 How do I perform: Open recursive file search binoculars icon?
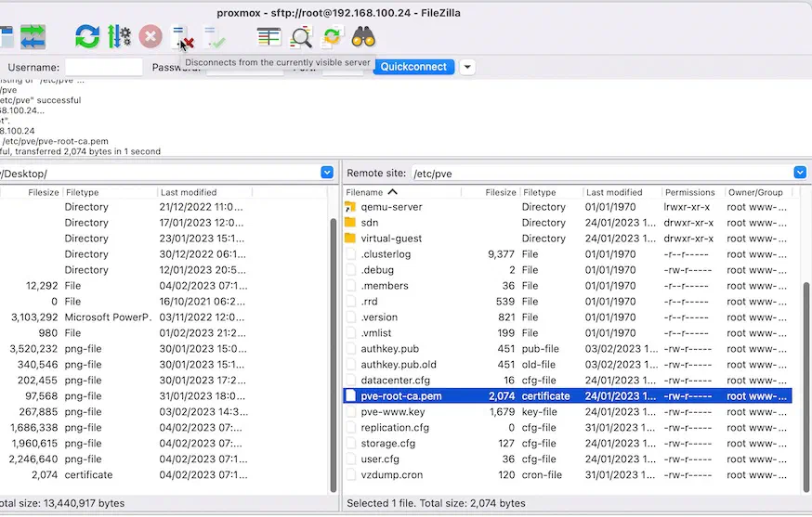(x=363, y=37)
